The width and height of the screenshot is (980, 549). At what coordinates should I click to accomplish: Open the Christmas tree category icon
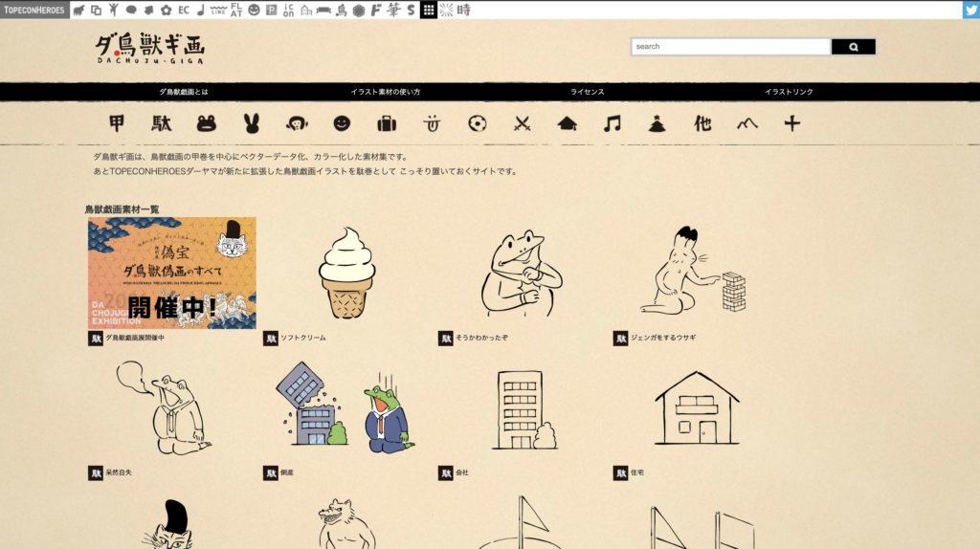657,123
